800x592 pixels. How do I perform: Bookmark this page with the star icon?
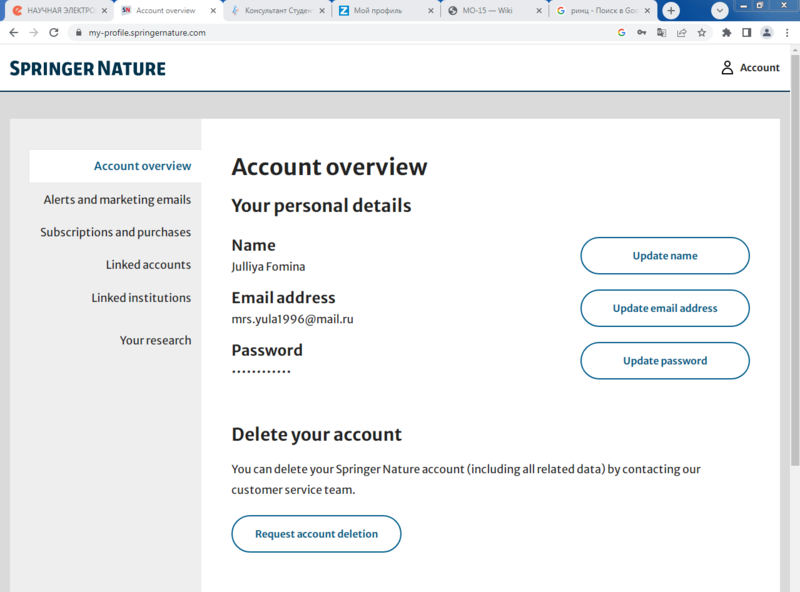click(702, 33)
